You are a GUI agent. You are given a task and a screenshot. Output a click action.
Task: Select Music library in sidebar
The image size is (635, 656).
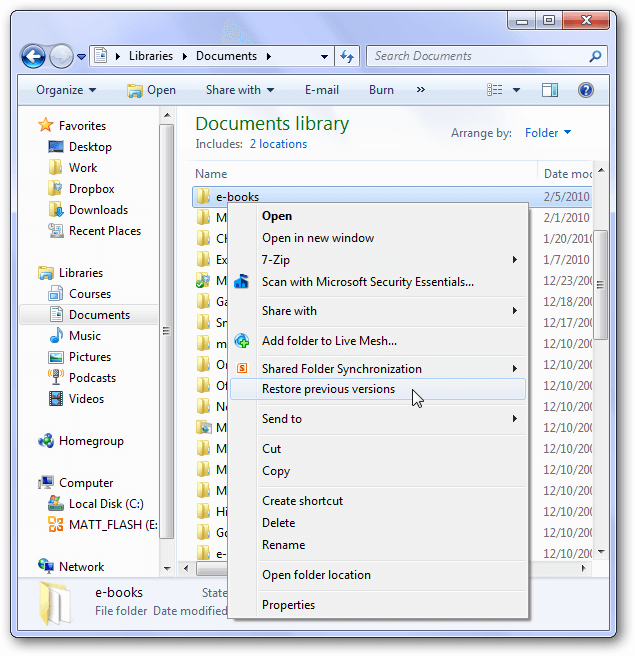84,336
